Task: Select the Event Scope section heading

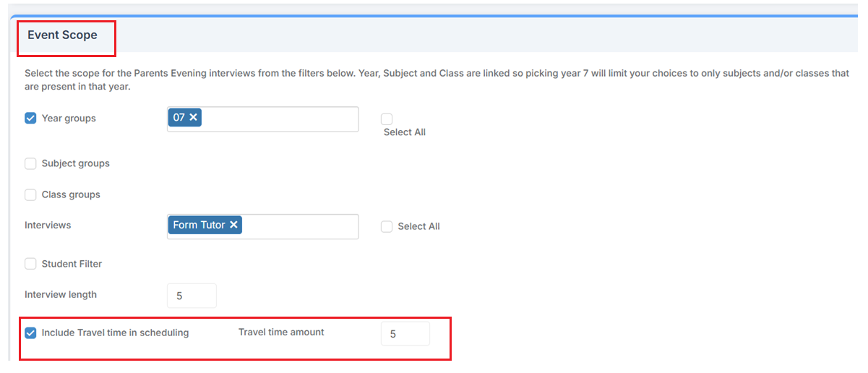Action: tap(62, 35)
